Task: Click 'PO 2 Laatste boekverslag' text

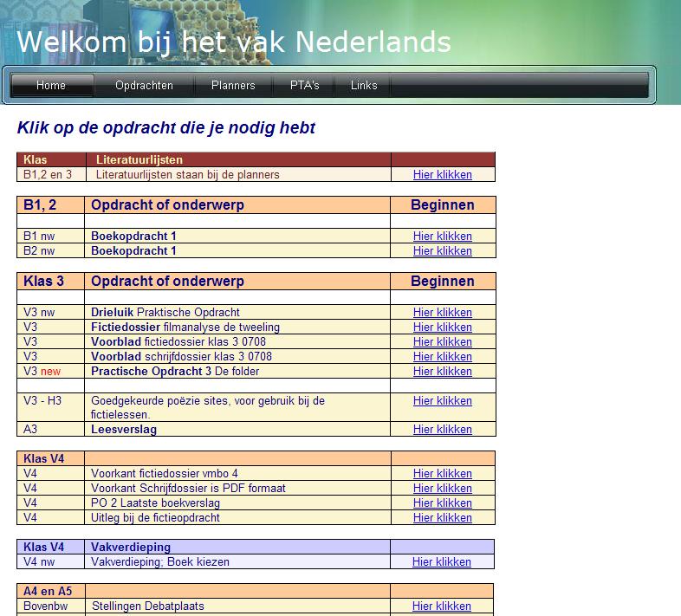Action: (155, 503)
